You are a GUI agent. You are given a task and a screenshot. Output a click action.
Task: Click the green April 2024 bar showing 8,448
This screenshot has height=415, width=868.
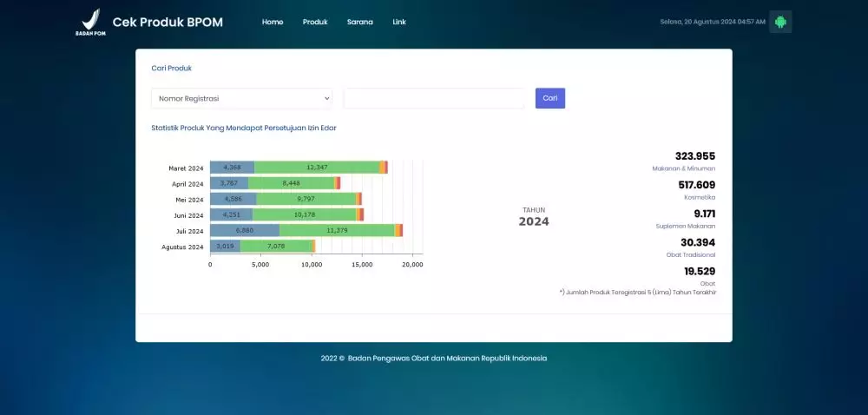(x=291, y=183)
